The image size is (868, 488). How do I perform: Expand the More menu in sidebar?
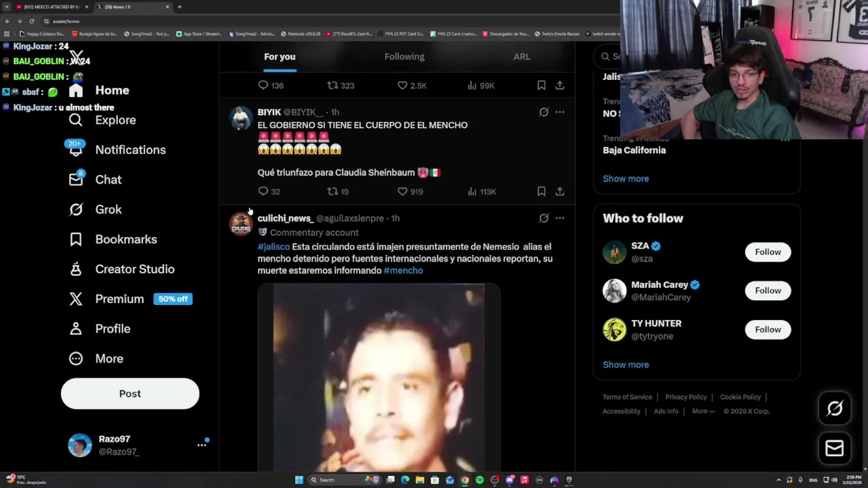click(x=96, y=359)
